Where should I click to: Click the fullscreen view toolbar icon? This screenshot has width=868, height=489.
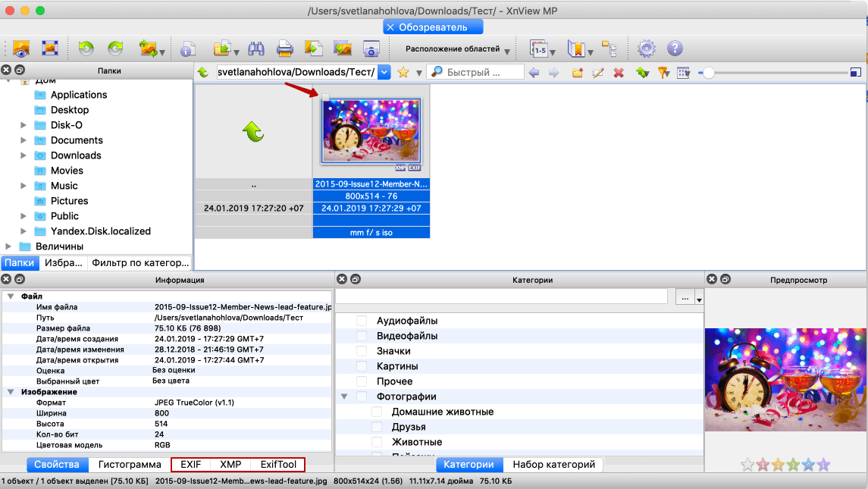pyautogui.click(x=51, y=49)
